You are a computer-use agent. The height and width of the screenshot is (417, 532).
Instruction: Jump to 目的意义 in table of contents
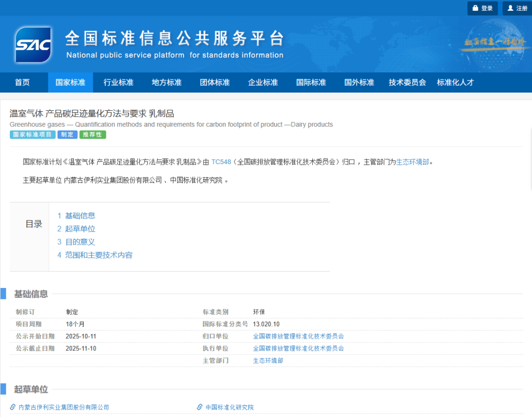[80, 242]
